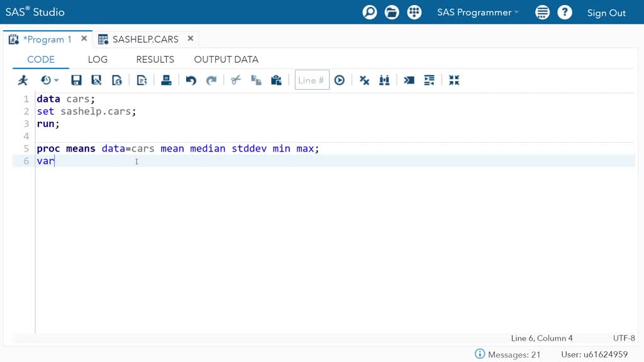Open the RESULTS tab
The image size is (644, 362).
(x=155, y=60)
